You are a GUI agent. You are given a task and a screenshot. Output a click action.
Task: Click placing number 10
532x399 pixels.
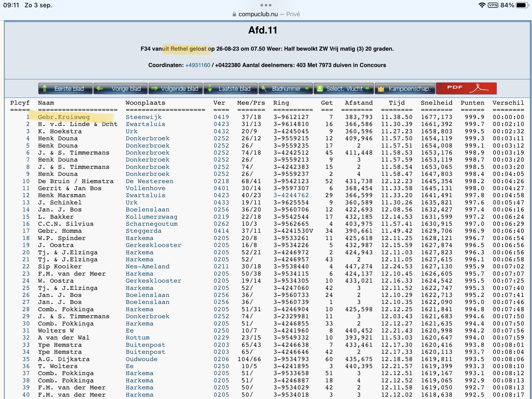click(x=26, y=181)
